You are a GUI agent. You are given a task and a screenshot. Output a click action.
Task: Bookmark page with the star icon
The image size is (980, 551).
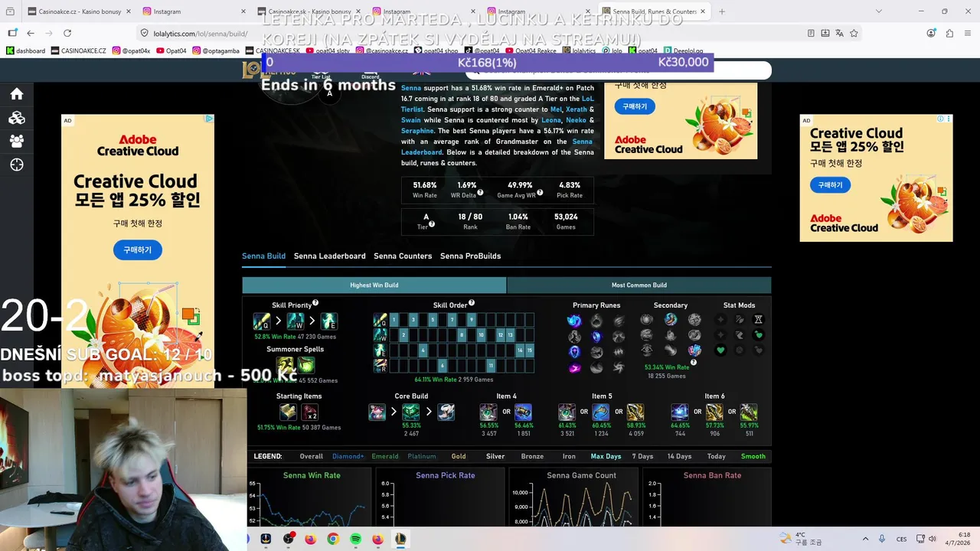[854, 33]
